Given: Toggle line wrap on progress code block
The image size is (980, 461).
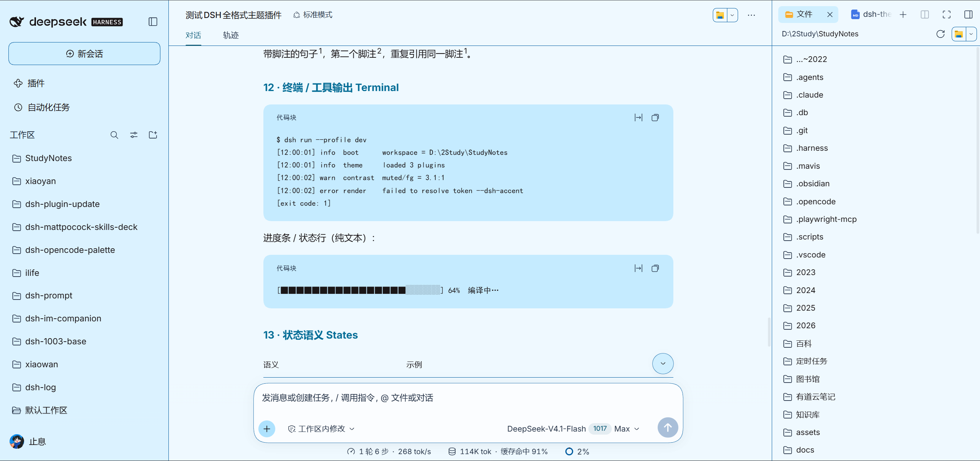Looking at the screenshot, I should 639,268.
